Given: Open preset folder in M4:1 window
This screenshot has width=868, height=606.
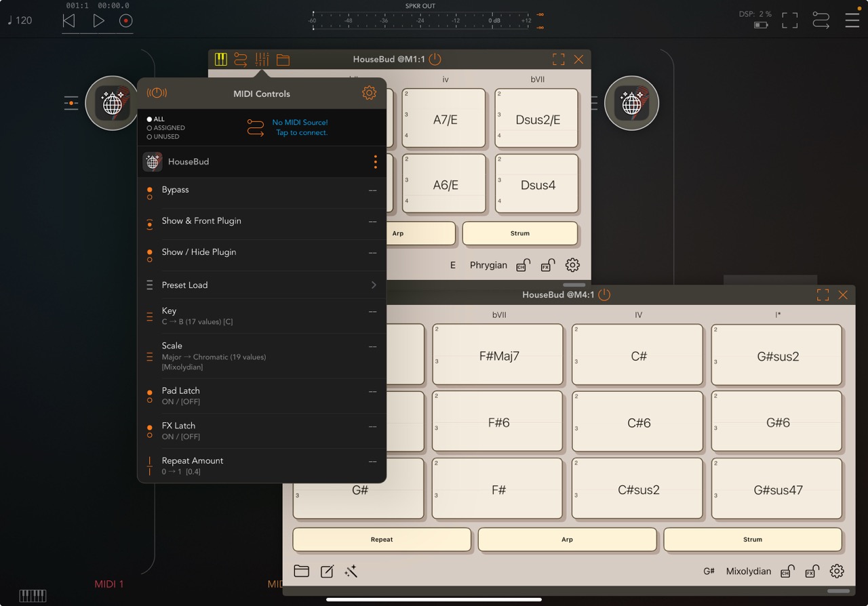Looking at the screenshot, I should [x=302, y=571].
